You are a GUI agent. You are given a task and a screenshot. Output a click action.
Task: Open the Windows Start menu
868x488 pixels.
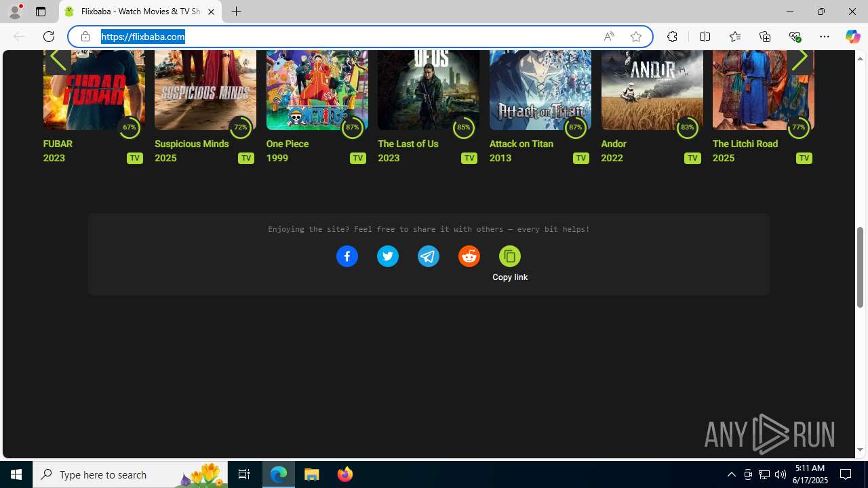pyautogui.click(x=16, y=474)
